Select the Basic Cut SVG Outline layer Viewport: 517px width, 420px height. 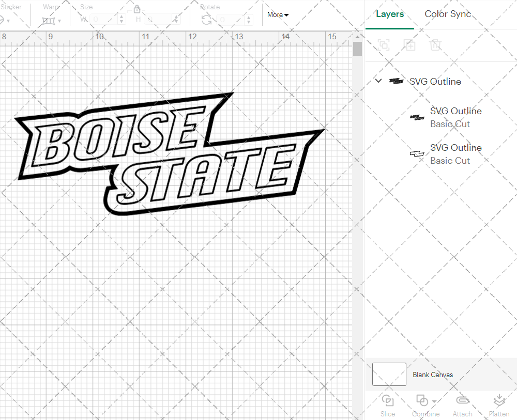tap(455, 117)
